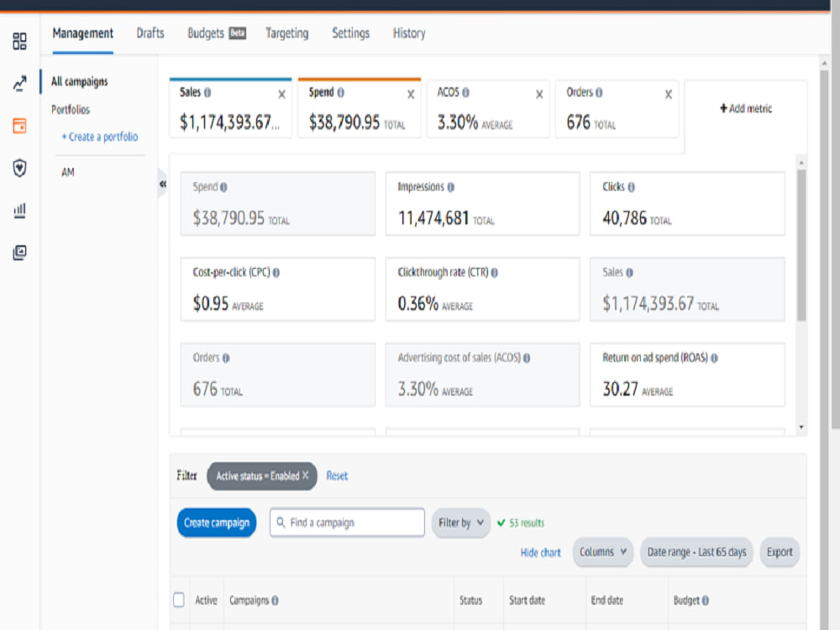Show info for Impressions metric

(450, 187)
